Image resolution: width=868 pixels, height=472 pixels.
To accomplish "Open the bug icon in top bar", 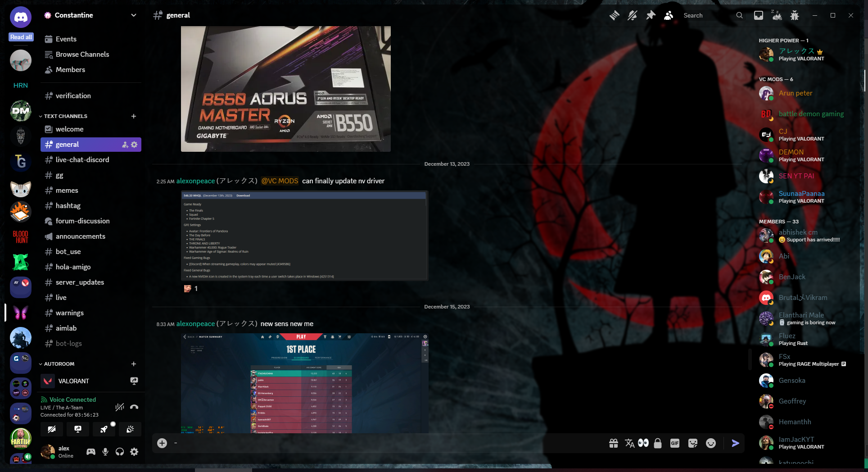I will (795, 15).
